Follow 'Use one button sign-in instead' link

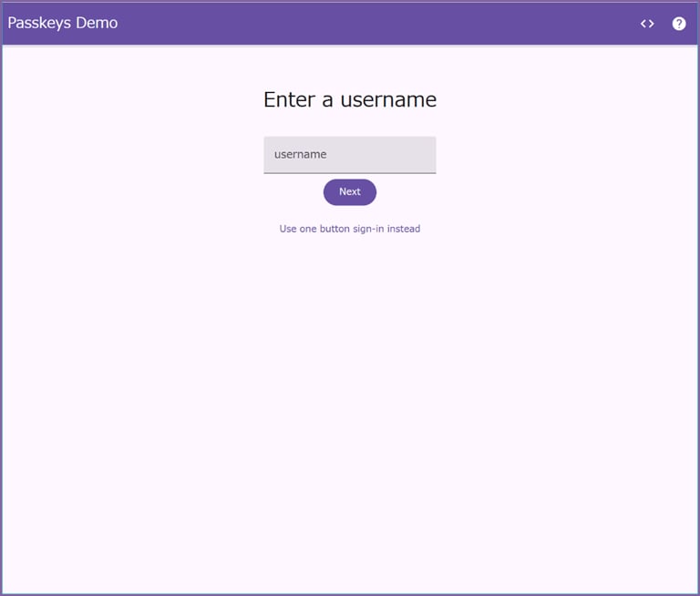pyautogui.click(x=350, y=229)
